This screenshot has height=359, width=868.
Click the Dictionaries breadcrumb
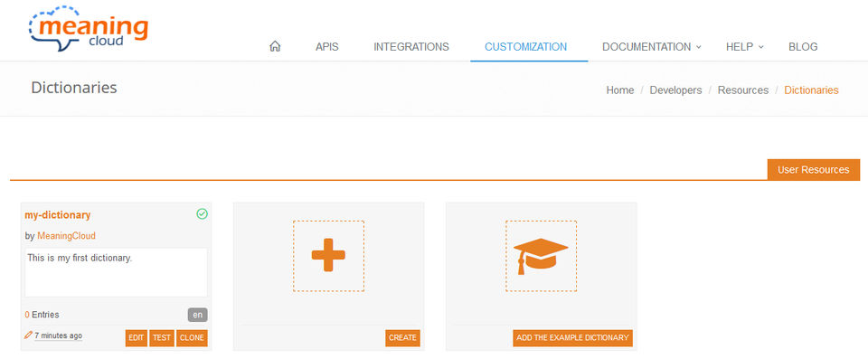click(811, 90)
